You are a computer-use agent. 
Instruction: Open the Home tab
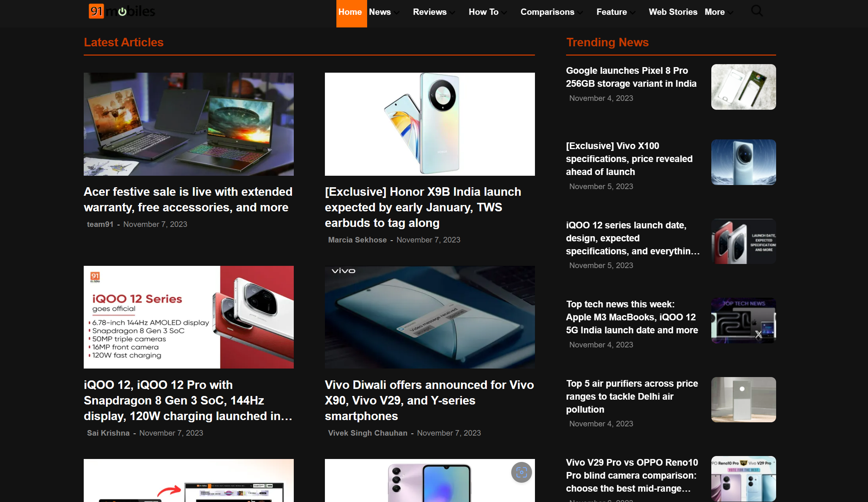[351, 13]
